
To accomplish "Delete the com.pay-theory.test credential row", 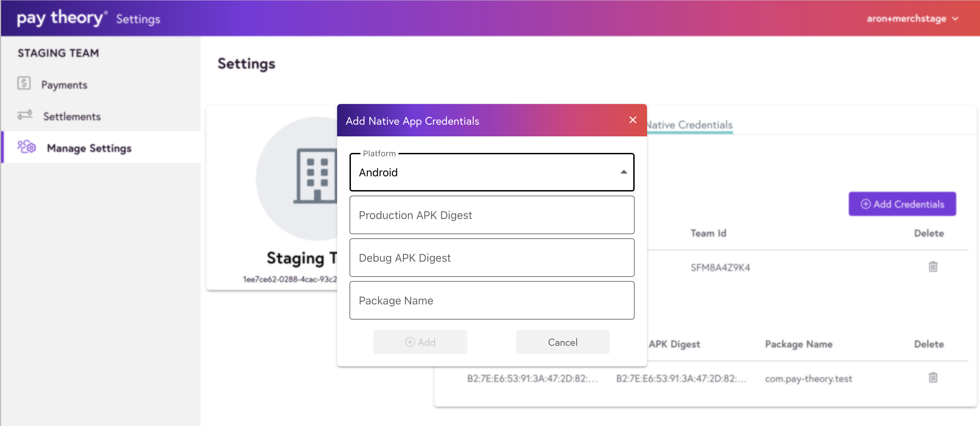I will point(932,378).
